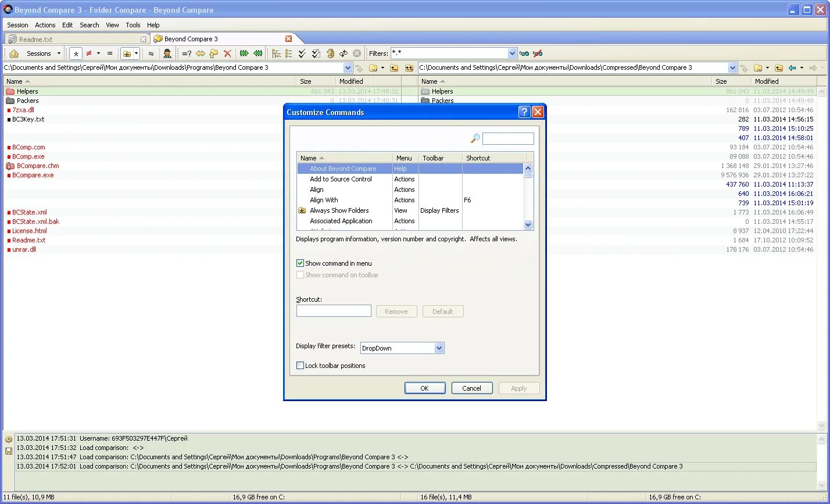Toggle Show command in menu checkbox
830x504 pixels.
[300, 263]
